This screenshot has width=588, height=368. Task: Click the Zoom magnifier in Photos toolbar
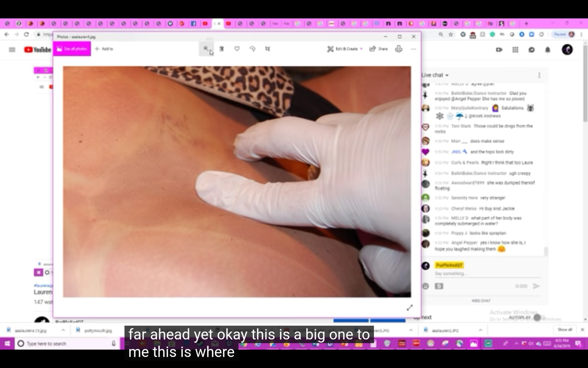point(206,49)
